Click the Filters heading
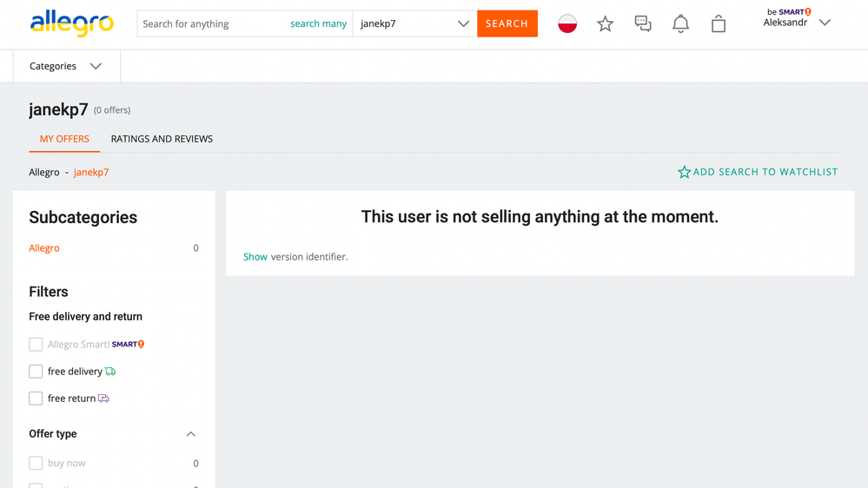The height and width of the screenshot is (488, 868). [x=48, y=292]
